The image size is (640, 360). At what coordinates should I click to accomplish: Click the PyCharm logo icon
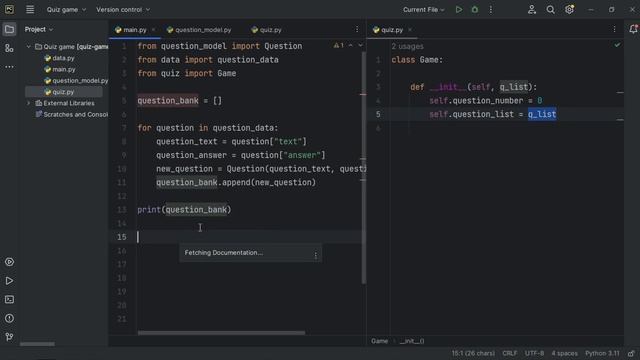tap(9, 9)
